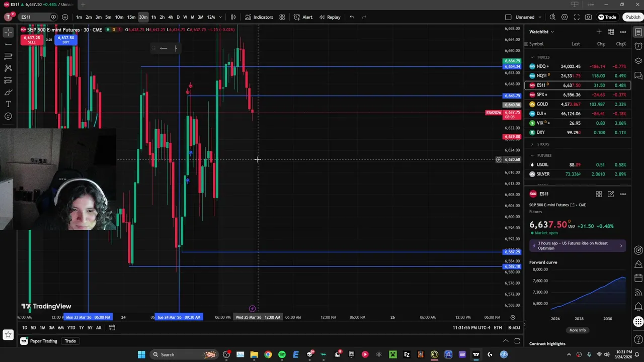This screenshot has width=644, height=362.
Task: Open the object tree layers panel
Action: click(x=638, y=61)
